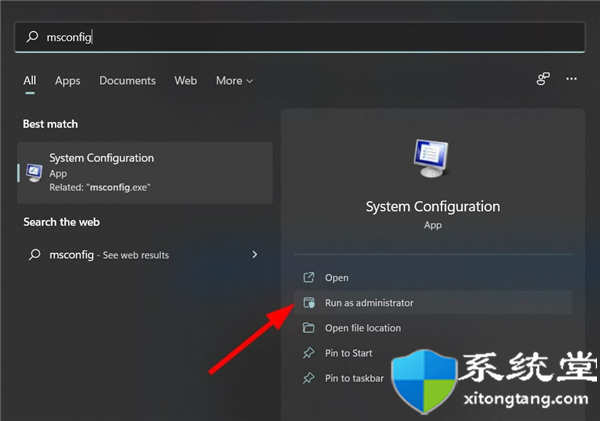Click System Configuration title in preview pane
This screenshot has height=421, width=600.
tap(433, 207)
